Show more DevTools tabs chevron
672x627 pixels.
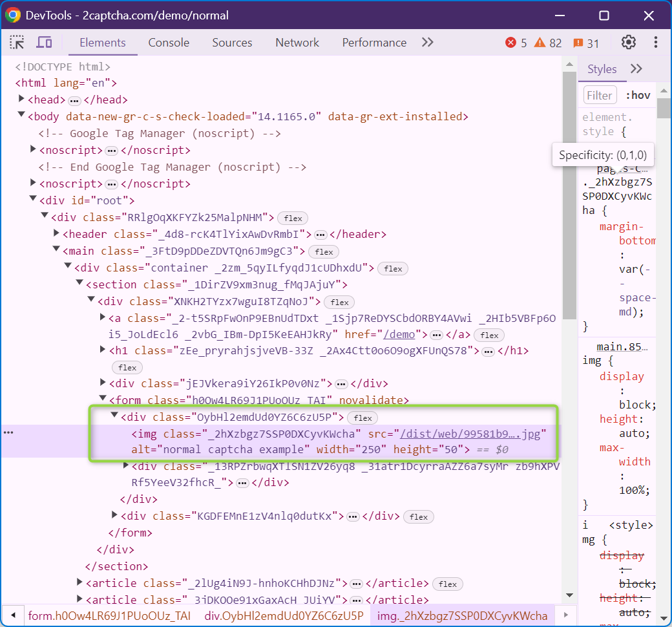coord(427,43)
